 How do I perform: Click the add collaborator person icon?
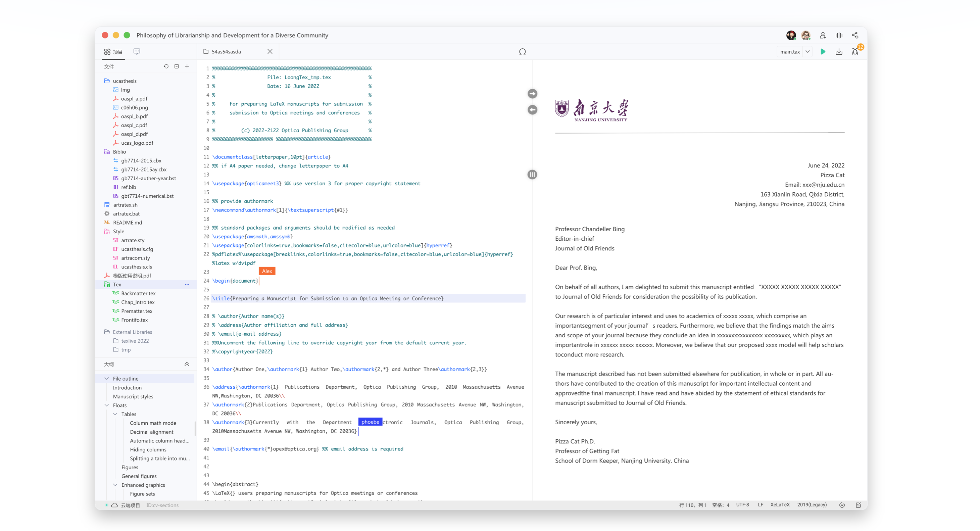click(x=823, y=35)
